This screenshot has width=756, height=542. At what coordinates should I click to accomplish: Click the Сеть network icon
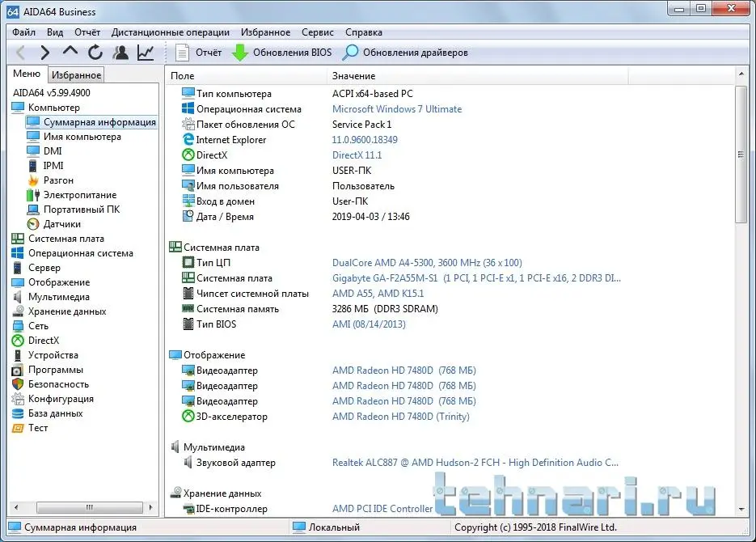pyautogui.click(x=18, y=326)
